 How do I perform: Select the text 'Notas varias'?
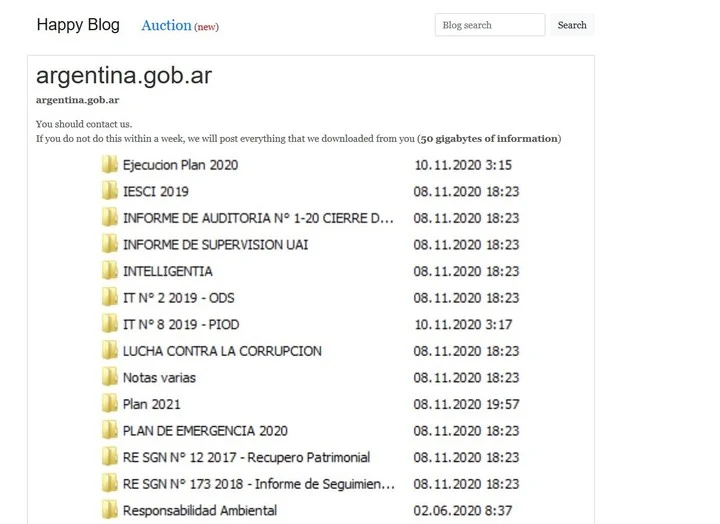pos(159,378)
